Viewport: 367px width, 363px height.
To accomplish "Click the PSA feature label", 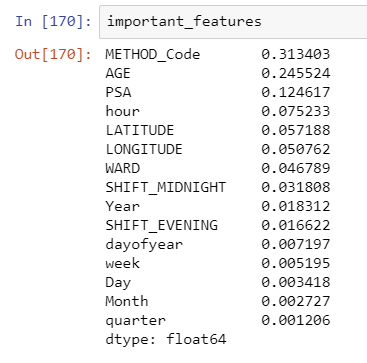I will click(118, 92).
